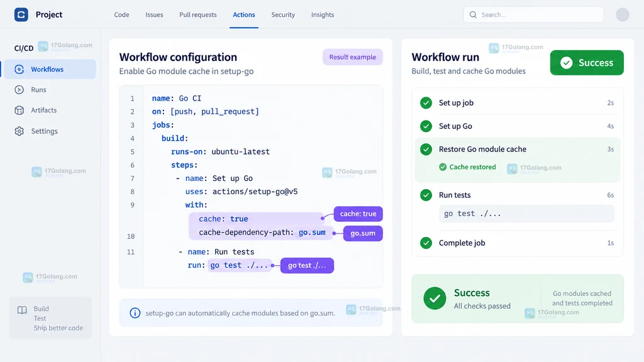Click the book icon beside Build Test
The image size is (644, 362).
(22, 310)
